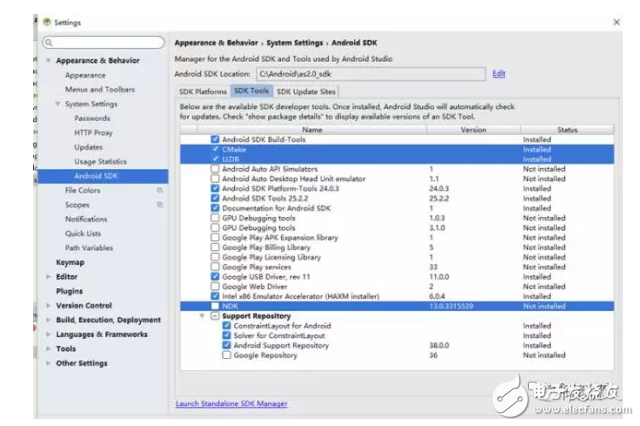The image size is (640, 426).
Task: Uncheck the CMake checkbox
Action: (214, 149)
